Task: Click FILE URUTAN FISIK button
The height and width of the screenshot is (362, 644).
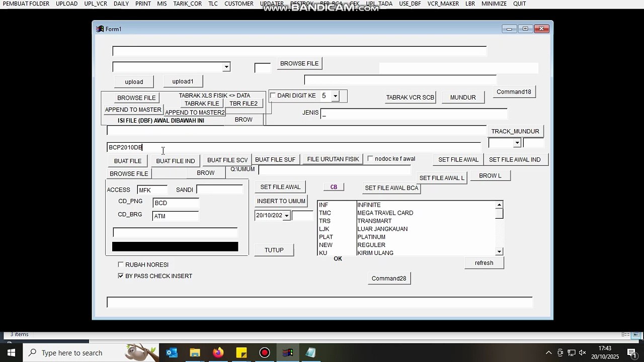Action: 333,159
